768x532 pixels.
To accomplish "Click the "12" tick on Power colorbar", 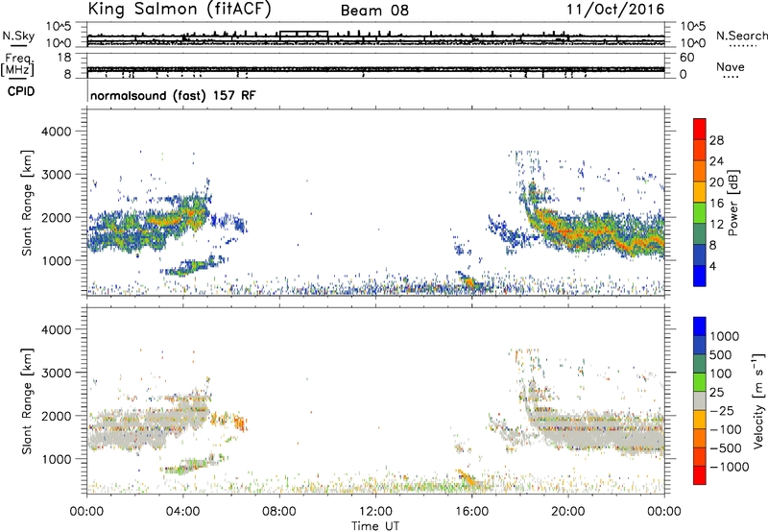I will [x=716, y=224].
